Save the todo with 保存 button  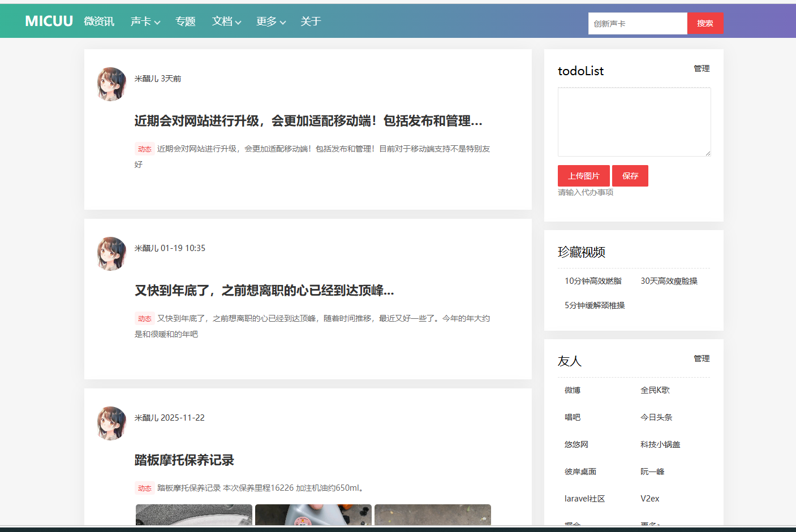tap(630, 176)
